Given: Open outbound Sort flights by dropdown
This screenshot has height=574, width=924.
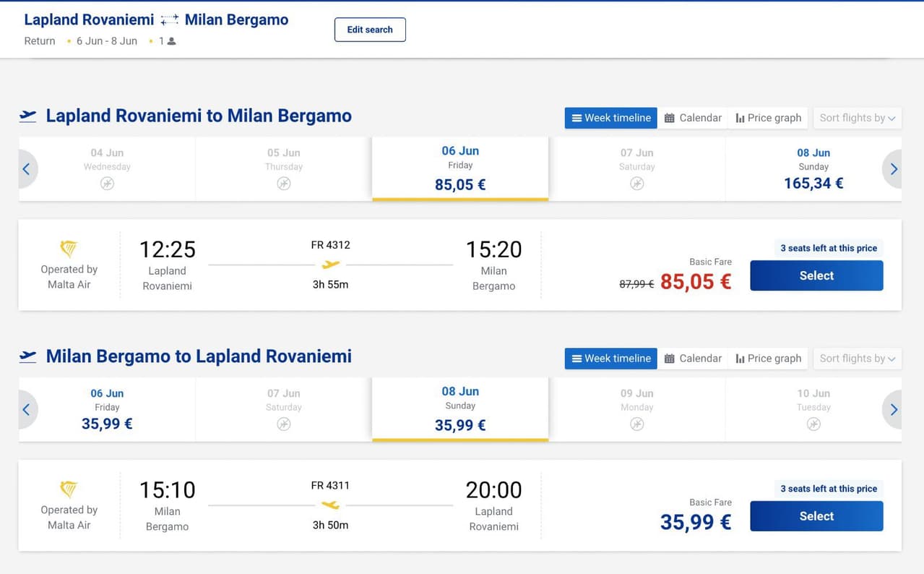Looking at the screenshot, I should click(857, 118).
